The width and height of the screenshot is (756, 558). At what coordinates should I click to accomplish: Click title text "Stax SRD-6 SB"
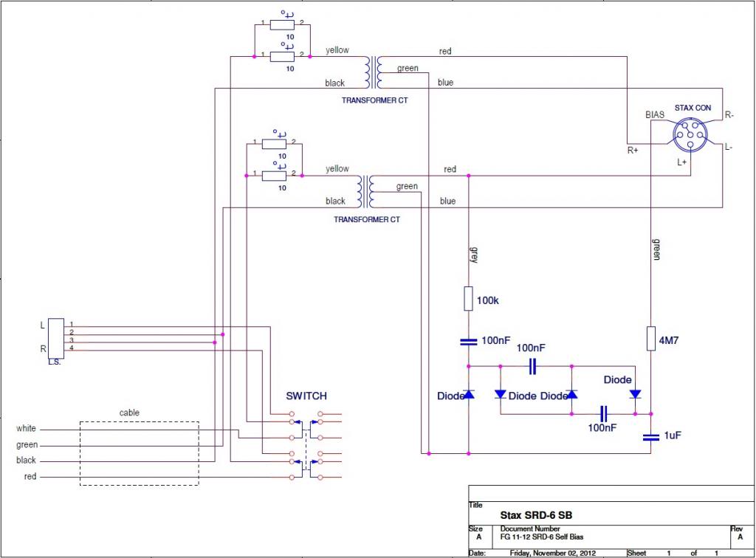536,515
